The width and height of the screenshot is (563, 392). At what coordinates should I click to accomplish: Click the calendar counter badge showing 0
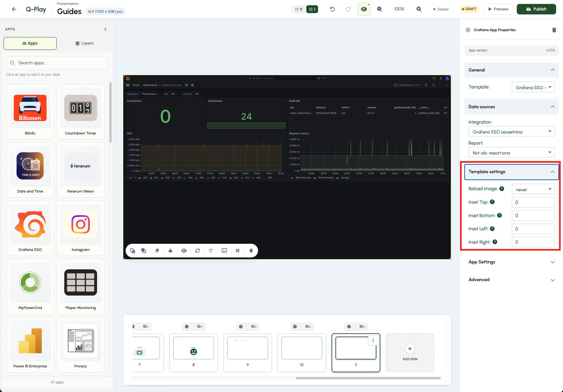click(x=298, y=9)
